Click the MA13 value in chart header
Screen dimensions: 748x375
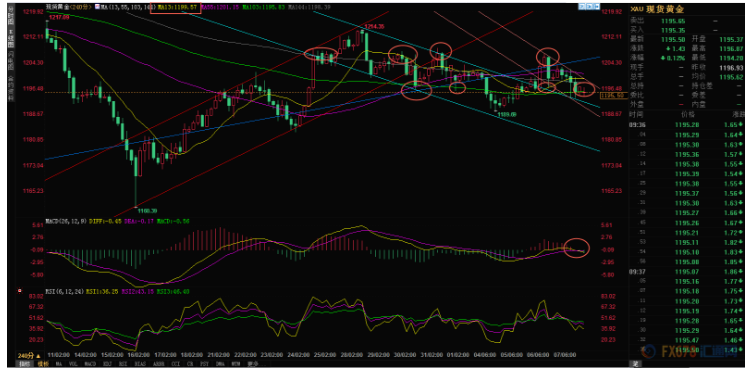[176, 7]
